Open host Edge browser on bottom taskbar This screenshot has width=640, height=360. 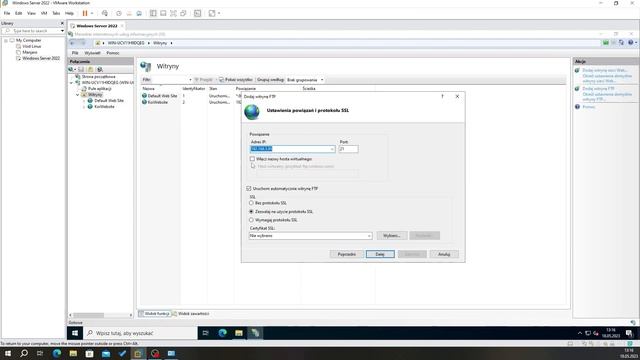click(57, 353)
